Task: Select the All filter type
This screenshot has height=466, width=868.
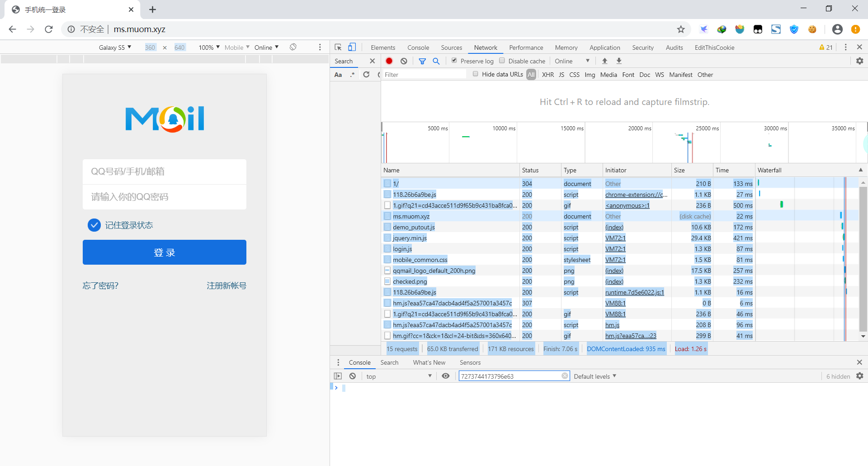Action: pos(531,75)
